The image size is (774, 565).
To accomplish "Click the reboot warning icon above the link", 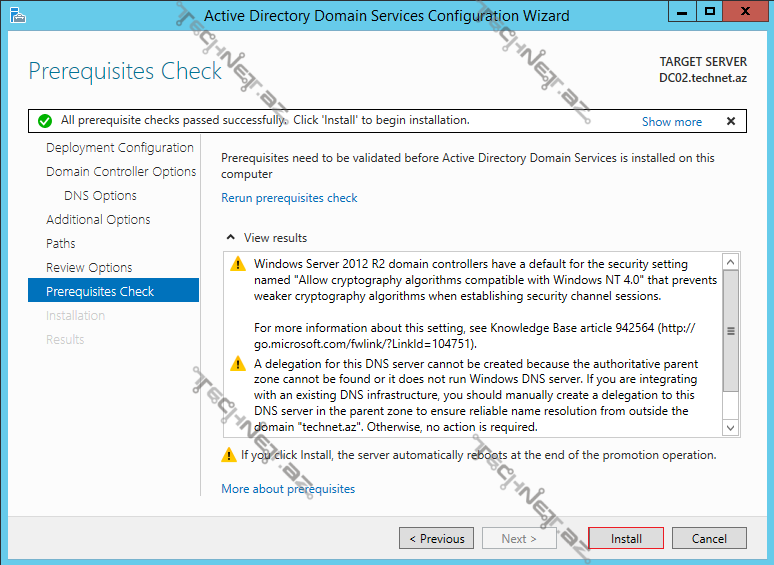I will pos(229,455).
